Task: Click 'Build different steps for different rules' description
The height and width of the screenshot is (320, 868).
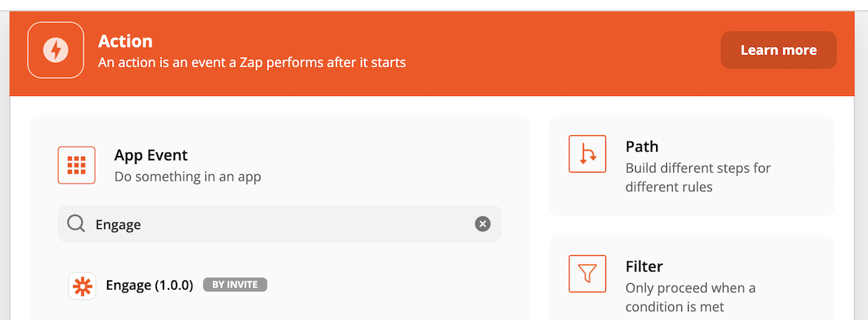Action: (x=698, y=178)
